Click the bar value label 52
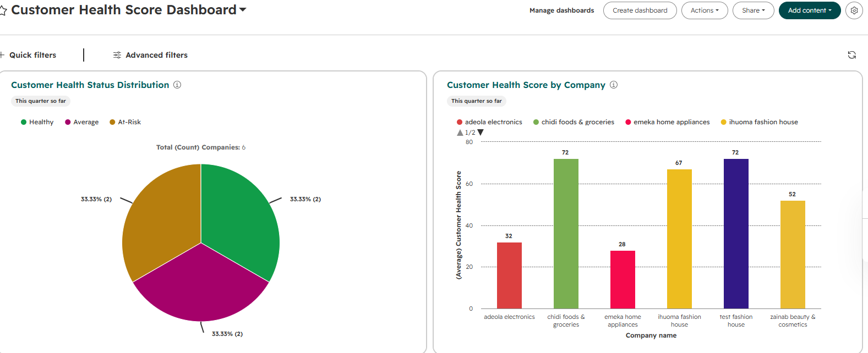 pyautogui.click(x=792, y=194)
